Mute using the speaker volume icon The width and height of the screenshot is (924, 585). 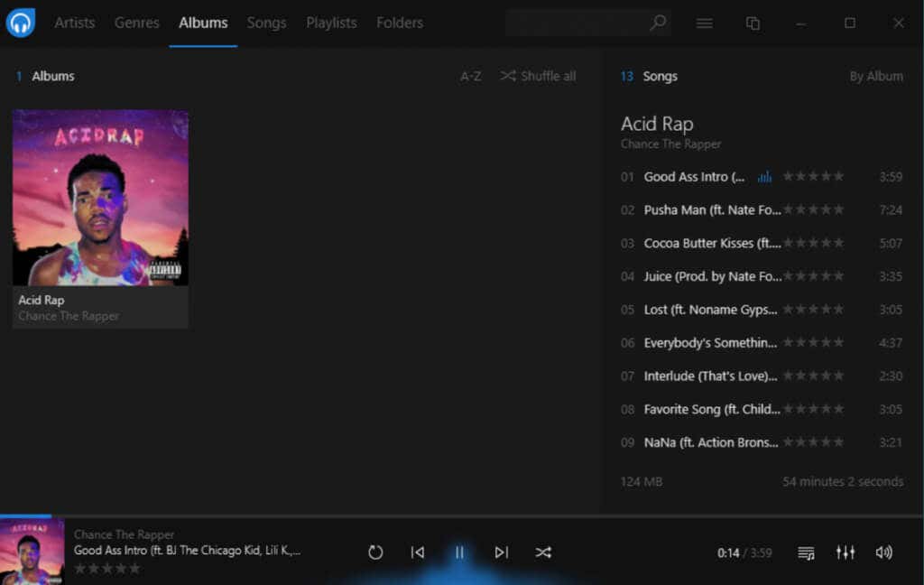[883, 552]
